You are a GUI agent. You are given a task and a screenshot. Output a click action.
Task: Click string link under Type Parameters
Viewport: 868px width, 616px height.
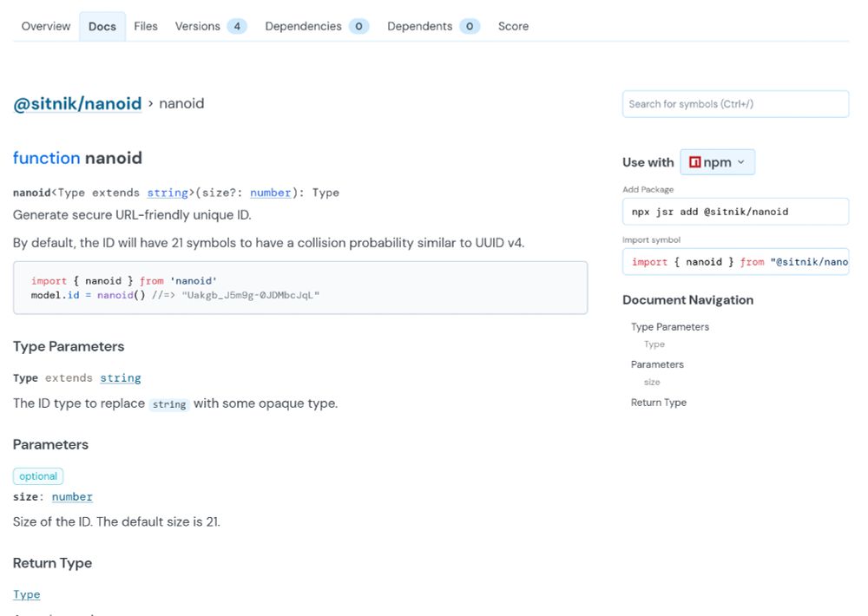120,378
